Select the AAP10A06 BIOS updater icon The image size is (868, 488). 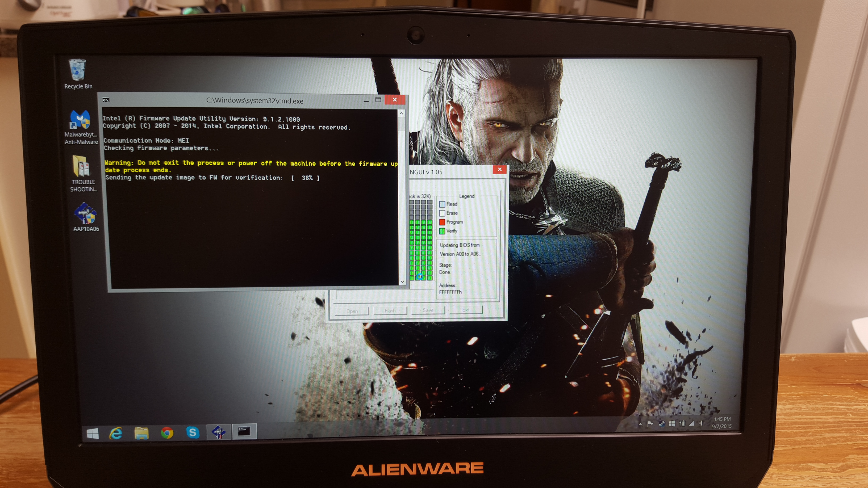pos(86,217)
